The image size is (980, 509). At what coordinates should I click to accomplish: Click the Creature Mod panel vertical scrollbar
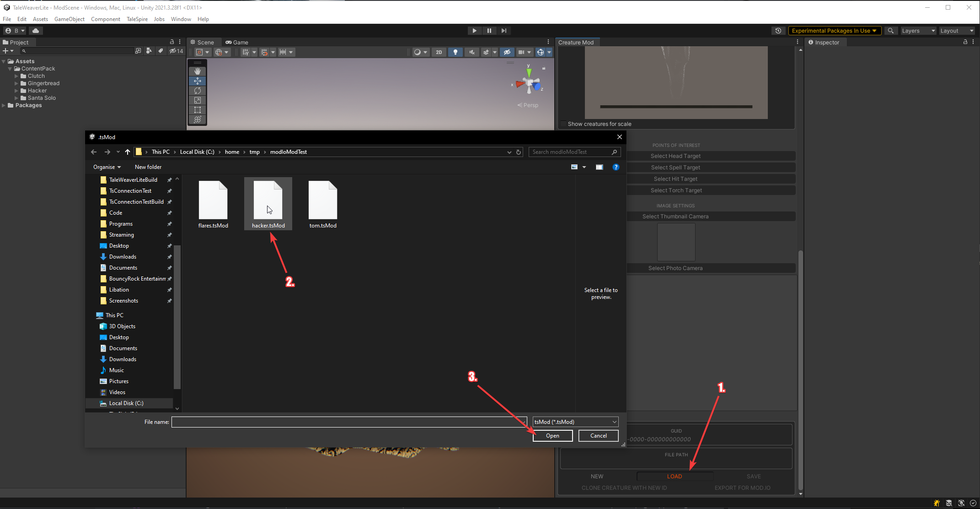click(x=800, y=366)
